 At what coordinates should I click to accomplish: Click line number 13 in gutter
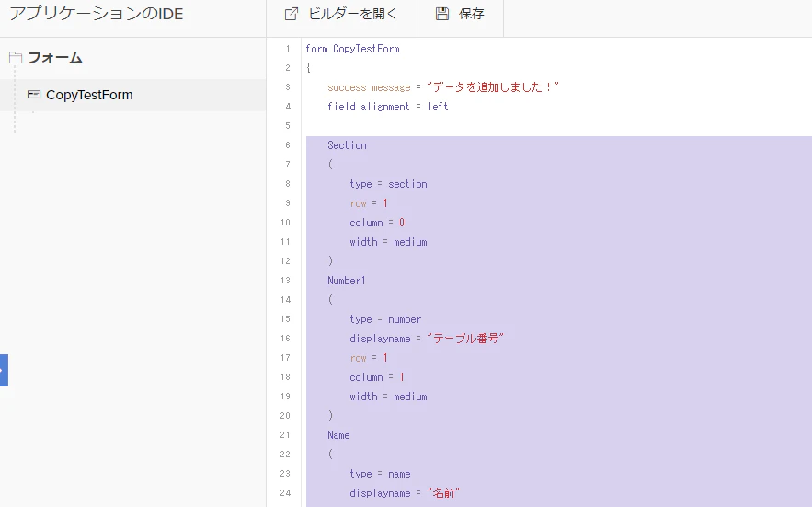(x=285, y=281)
